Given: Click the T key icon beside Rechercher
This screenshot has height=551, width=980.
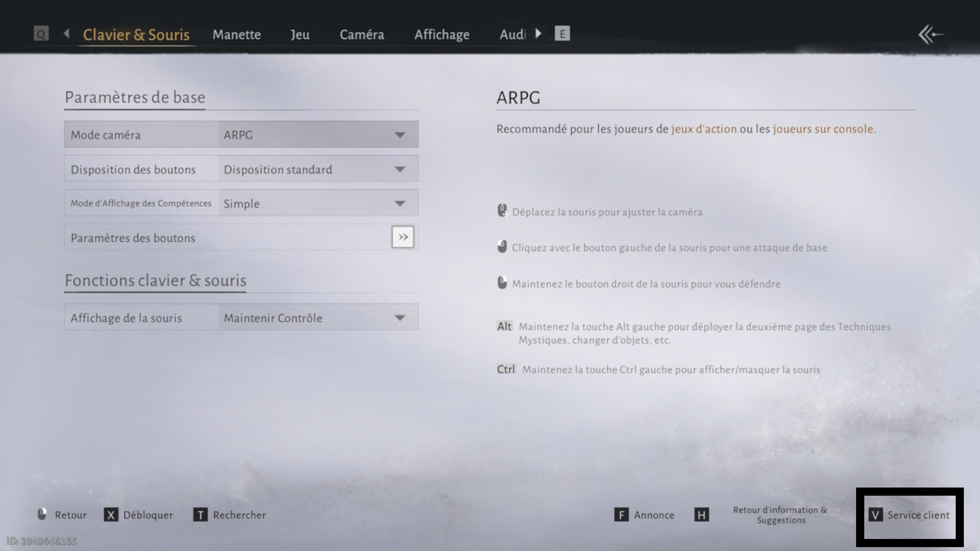Looking at the screenshot, I should pyautogui.click(x=200, y=515).
